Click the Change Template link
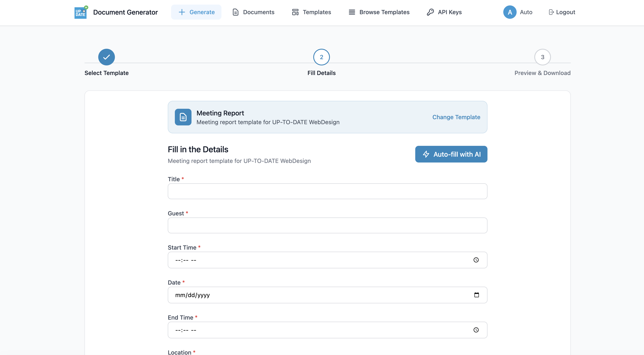 pyautogui.click(x=456, y=117)
